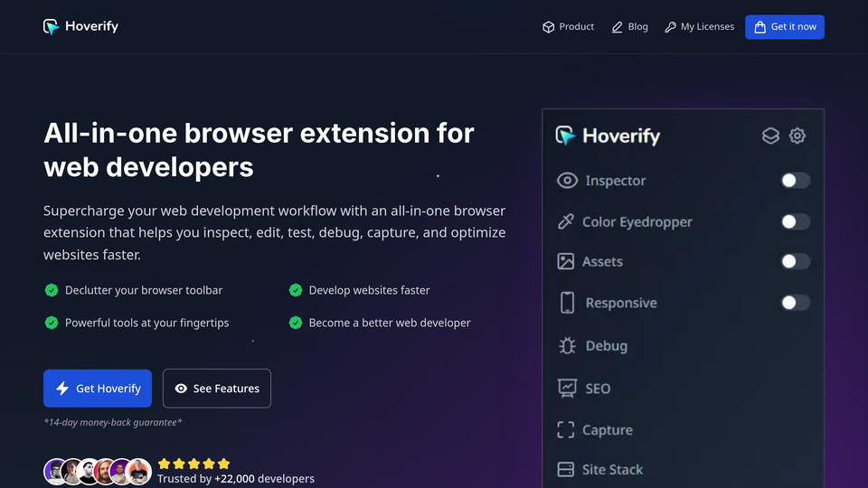Viewport: 868px width, 488px height.
Task: Select the Inspector label in panel
Action: point(616,181)
